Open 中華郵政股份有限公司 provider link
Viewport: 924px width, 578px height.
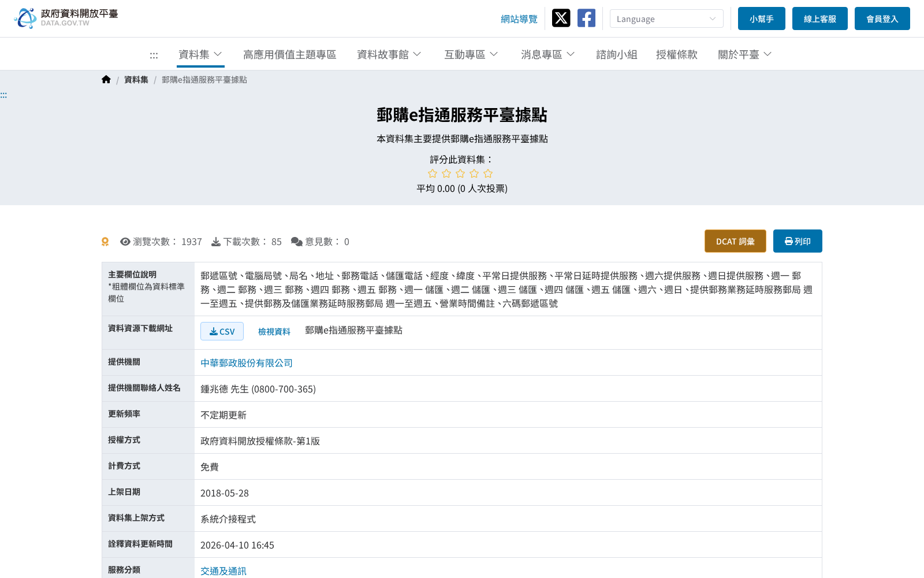(247, 363)
